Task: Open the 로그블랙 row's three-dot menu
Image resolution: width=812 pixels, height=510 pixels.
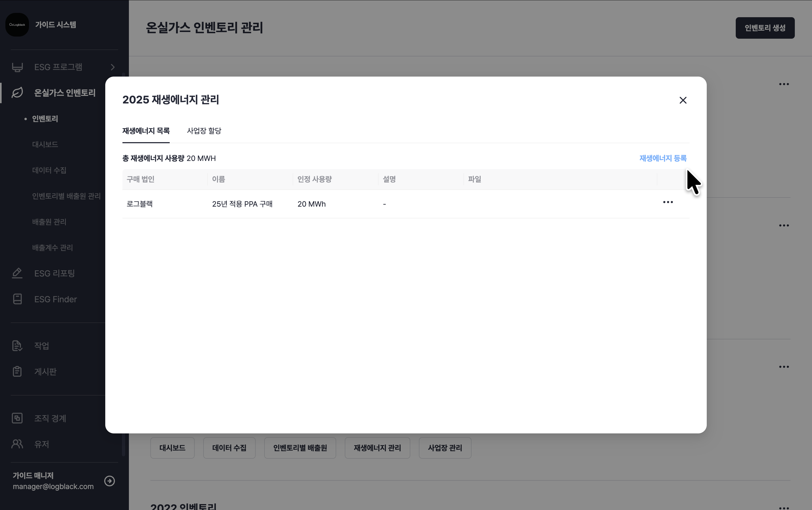Action: [668, 202]
